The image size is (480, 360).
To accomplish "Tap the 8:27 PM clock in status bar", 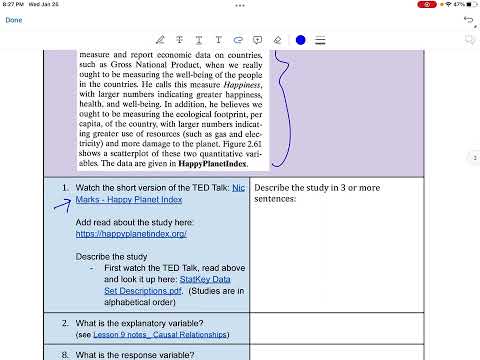I will point(13,4).
